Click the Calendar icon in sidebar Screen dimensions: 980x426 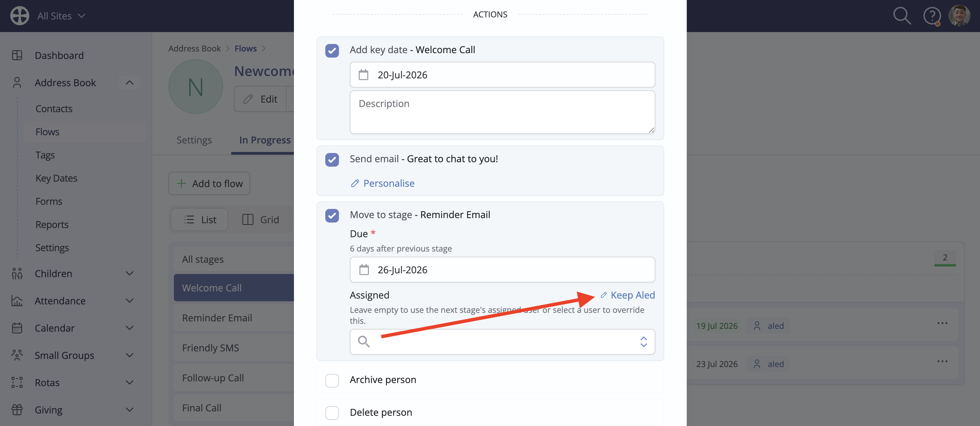coord(17,328)
